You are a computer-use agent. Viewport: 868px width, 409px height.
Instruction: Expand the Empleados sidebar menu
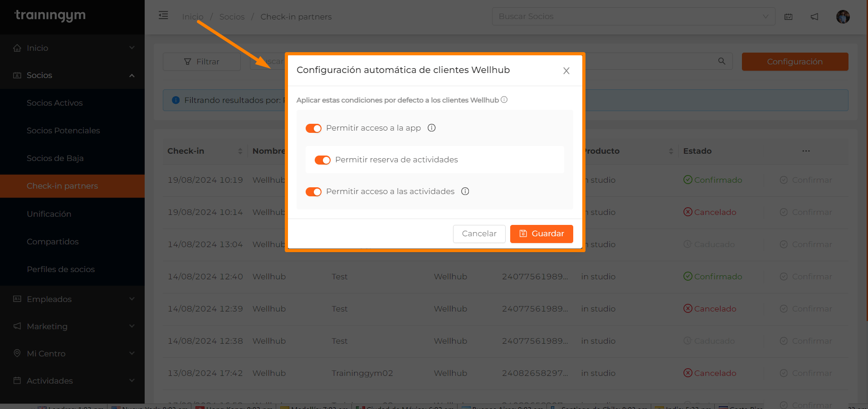click(72, 299)
